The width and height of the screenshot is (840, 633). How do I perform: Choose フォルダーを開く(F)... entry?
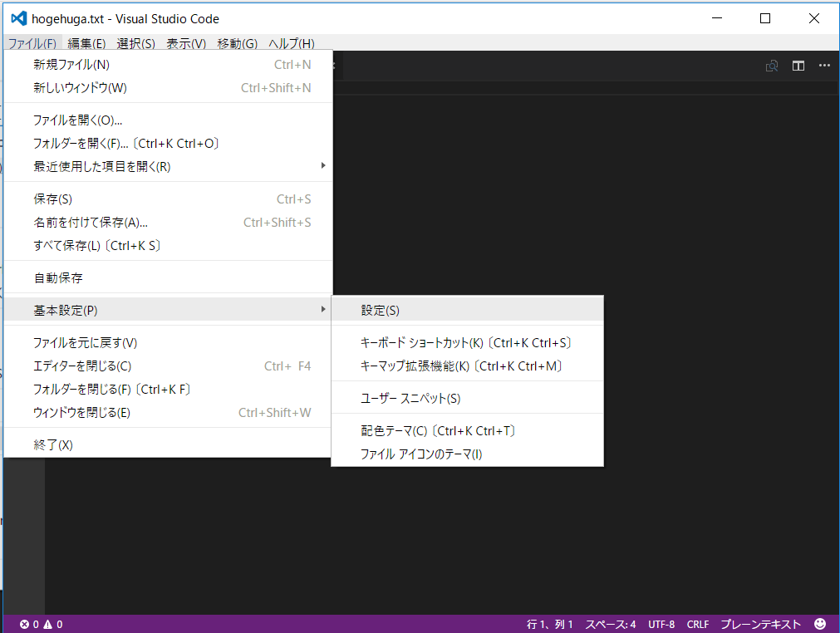[x=168, y=144]
